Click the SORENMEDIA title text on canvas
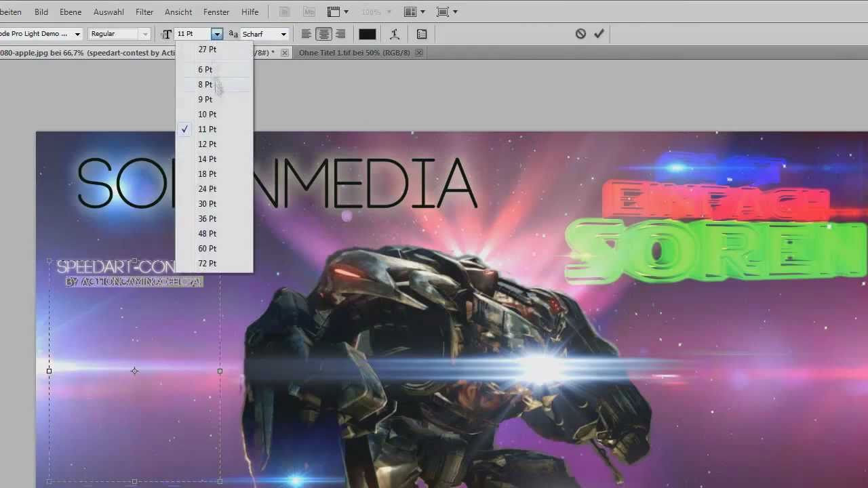The image size is (868, 488). tap(277, 183)
